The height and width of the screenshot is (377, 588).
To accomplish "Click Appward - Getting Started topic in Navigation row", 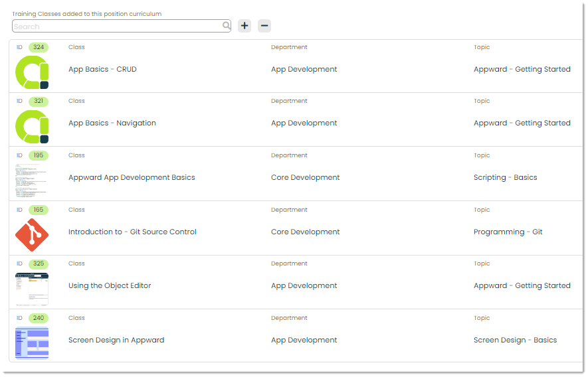I will (522, 123).
